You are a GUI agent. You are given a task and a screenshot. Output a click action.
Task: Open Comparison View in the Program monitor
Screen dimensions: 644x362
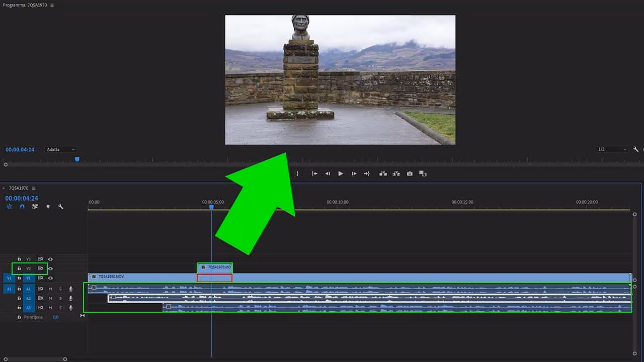point(423,173)
